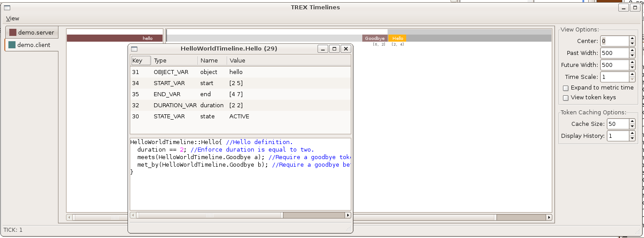
Task: Open the View menu
Action: 12,18
